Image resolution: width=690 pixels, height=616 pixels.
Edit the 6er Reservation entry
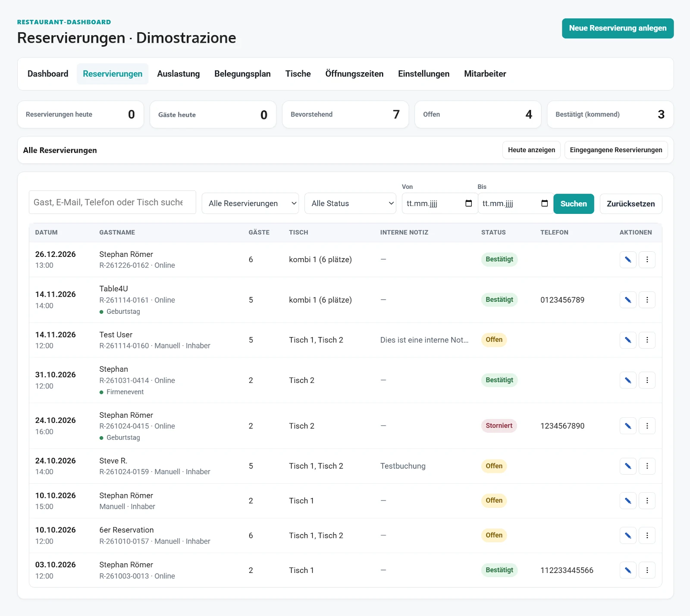coord(628,535)
